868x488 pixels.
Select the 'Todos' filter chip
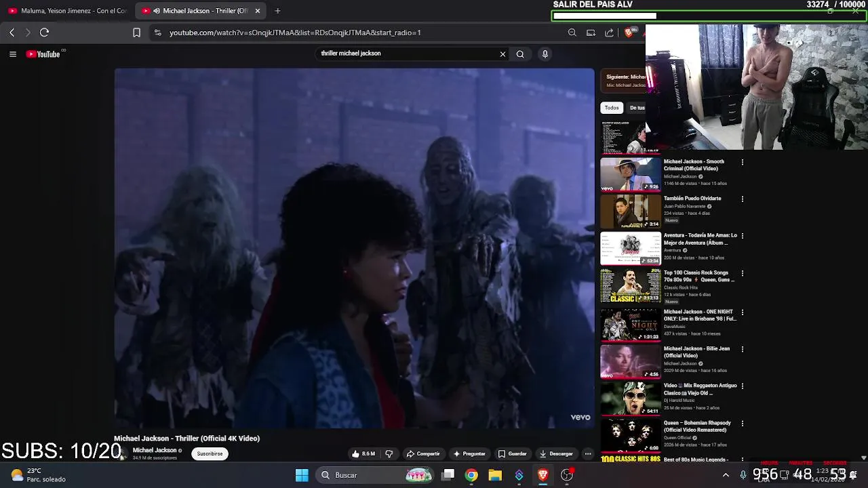pyautogui.click(x=612, y=108)
